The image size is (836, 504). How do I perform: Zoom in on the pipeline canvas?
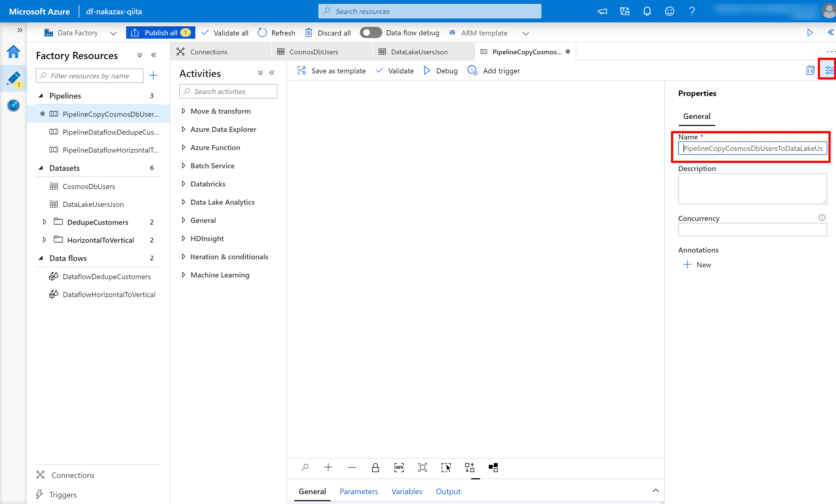[x=328, y=467]
